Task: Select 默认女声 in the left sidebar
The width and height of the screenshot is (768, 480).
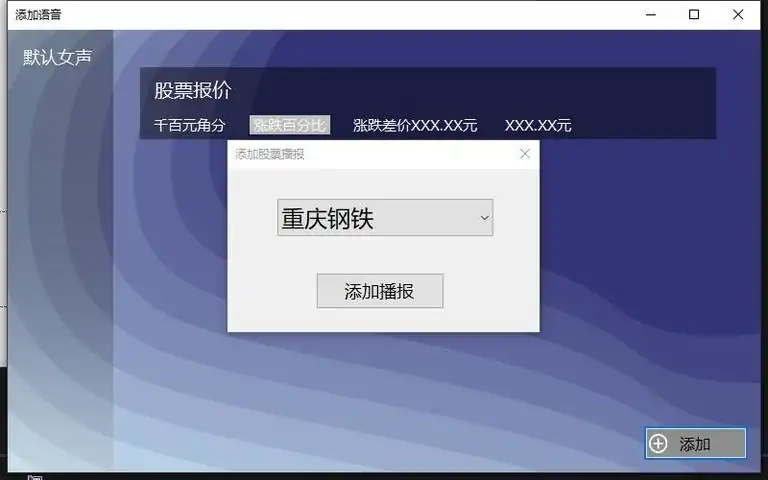Action: (x=58, y=57)
